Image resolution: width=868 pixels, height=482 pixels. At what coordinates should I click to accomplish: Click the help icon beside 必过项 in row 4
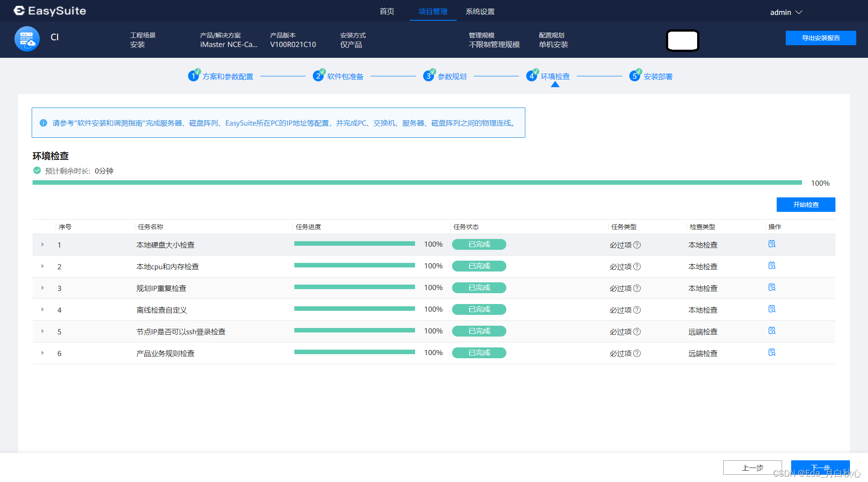(x=637, y=310)
